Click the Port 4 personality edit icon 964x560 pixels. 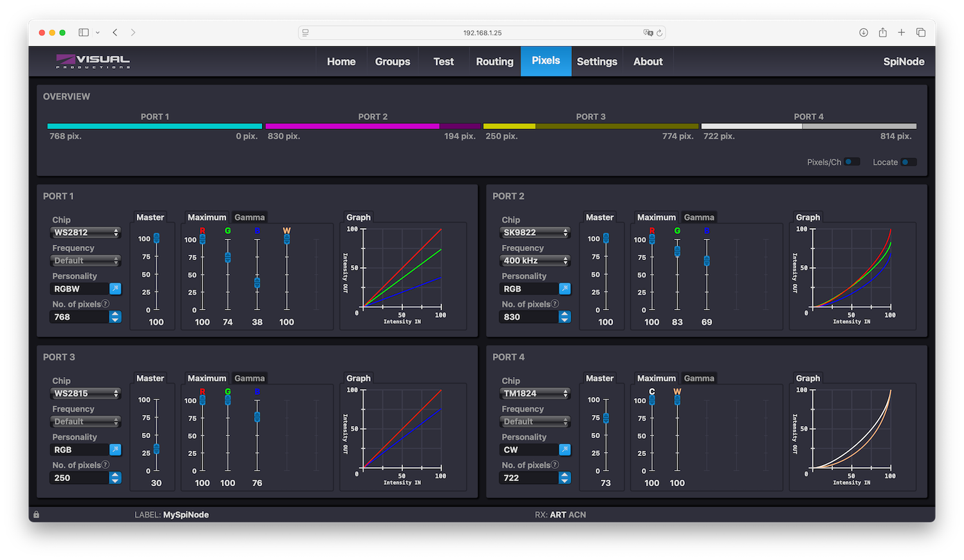point(564,450)
